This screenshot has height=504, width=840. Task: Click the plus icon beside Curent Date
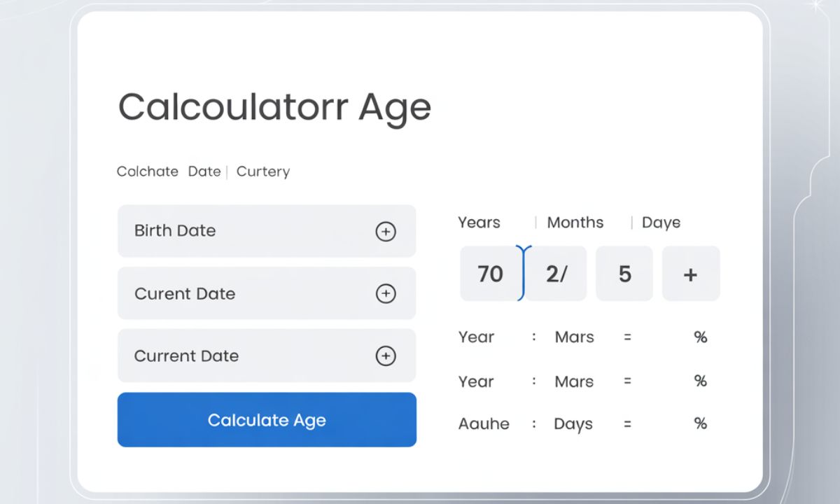[x=386, y=293]
